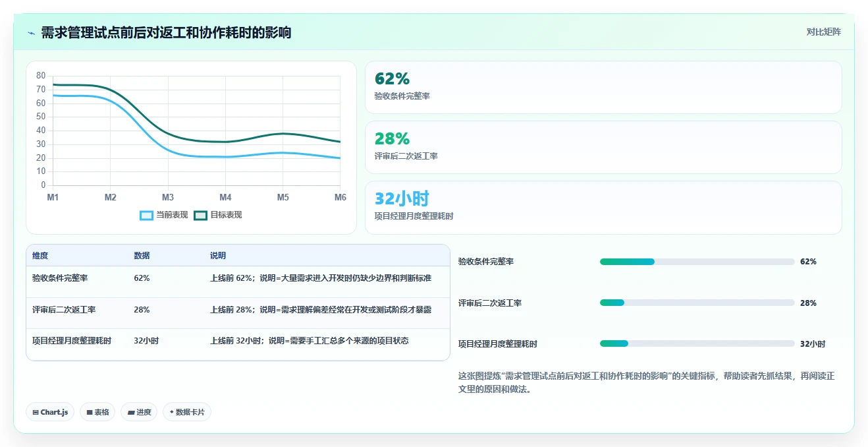Click the M5 axis label
This screenshot has width=868, height=447.
tap(283, 197)
